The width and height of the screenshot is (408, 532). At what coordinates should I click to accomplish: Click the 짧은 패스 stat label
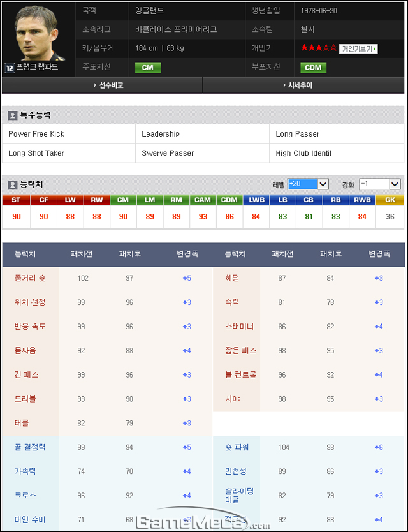tap(241, 350)
